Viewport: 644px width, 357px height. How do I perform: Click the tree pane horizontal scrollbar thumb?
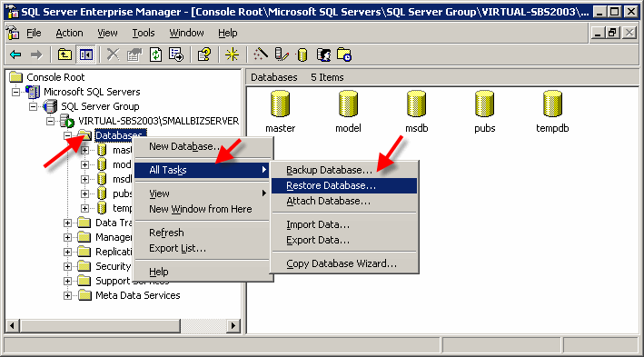coord(99,326)
